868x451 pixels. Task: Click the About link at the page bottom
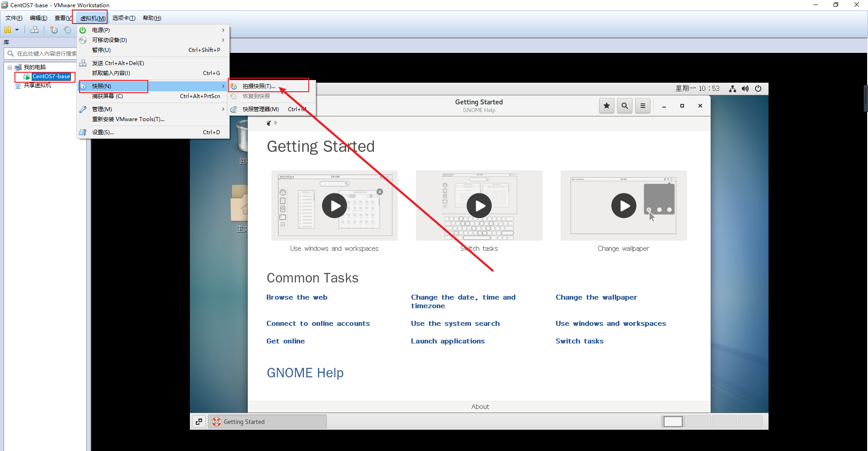pos(480,407)
